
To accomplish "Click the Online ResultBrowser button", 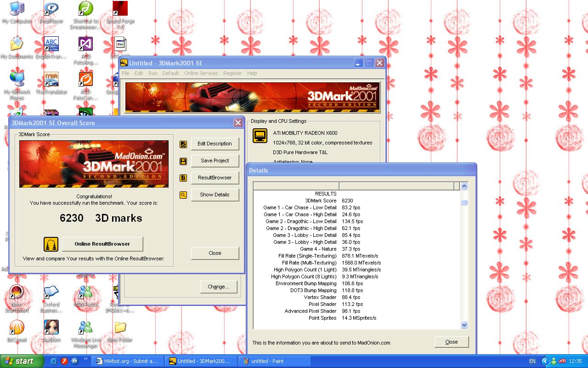I will tap(102, 244).
